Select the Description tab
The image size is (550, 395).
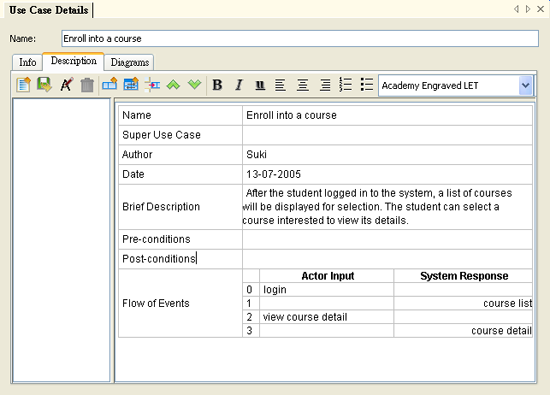tap(74, 61)
